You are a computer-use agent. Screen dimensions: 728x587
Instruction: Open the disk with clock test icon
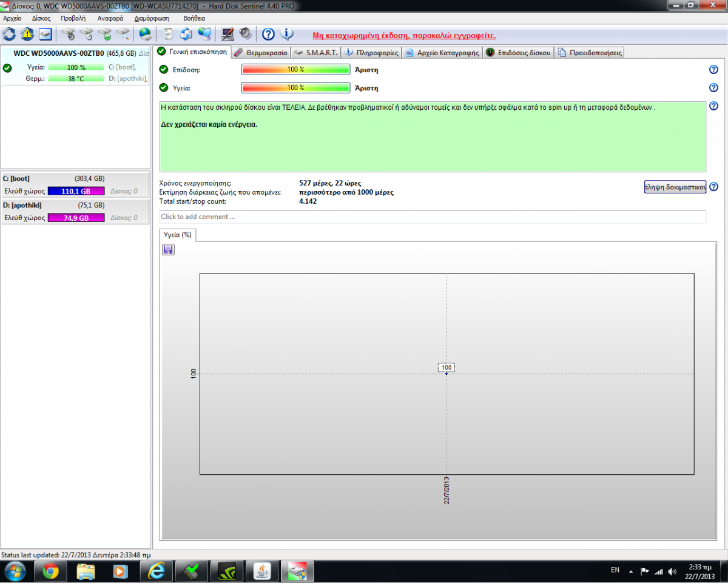click(87, 34)
